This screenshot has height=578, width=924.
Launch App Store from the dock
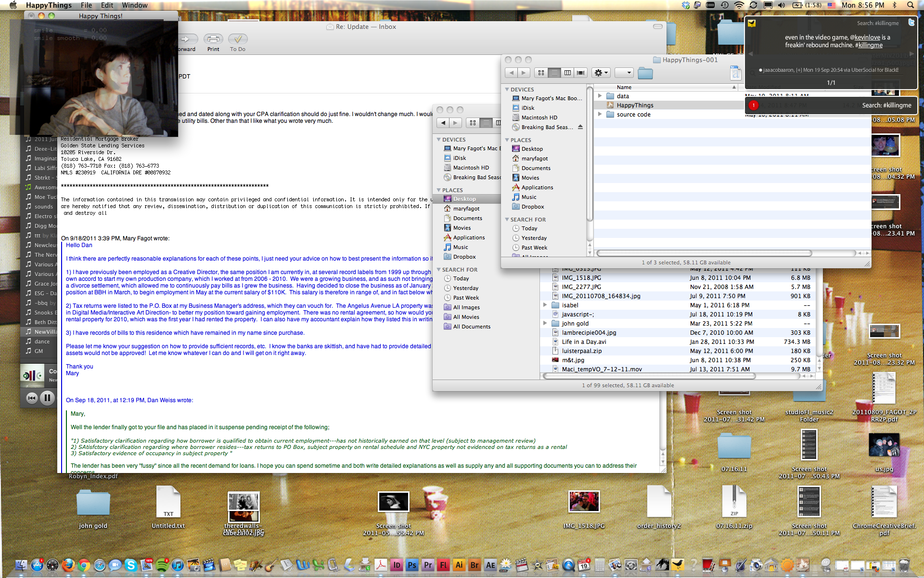coord(37,565)
